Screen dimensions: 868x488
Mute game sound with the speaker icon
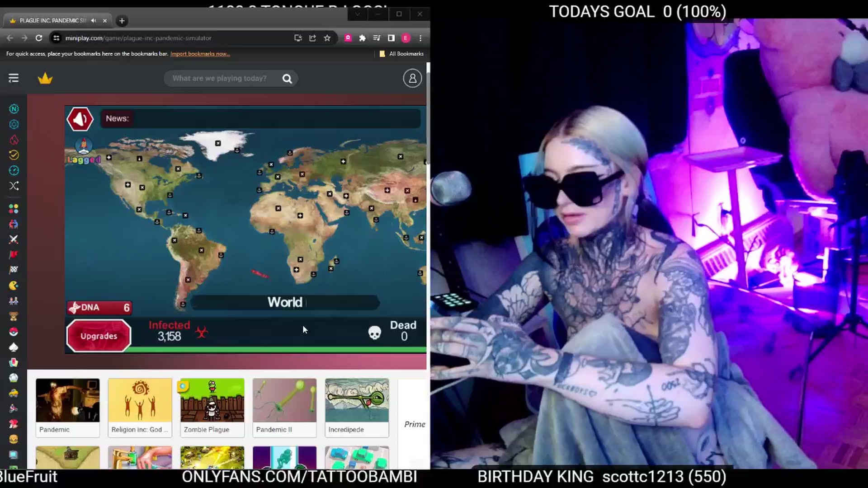tap(80, 119)
